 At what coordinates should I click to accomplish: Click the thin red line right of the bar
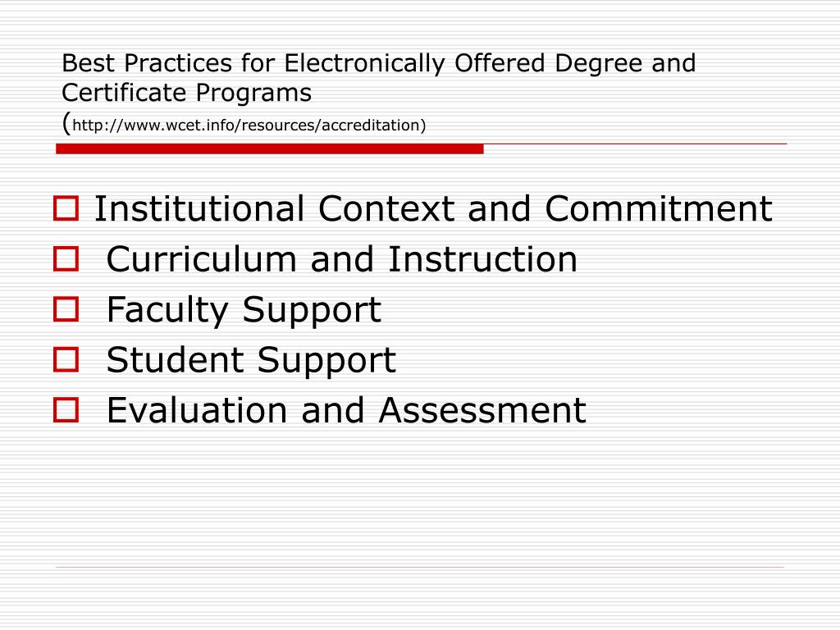[636, 144]
